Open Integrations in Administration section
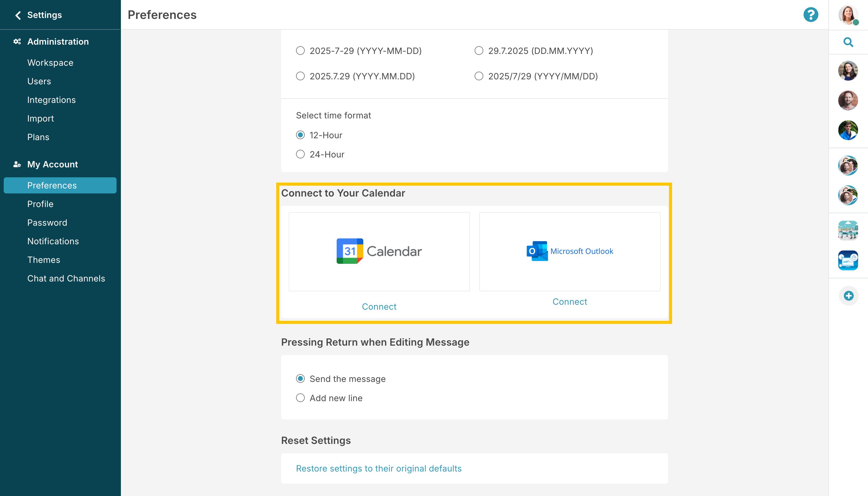This screenshot has width=868, height=496. click(51, 100)
